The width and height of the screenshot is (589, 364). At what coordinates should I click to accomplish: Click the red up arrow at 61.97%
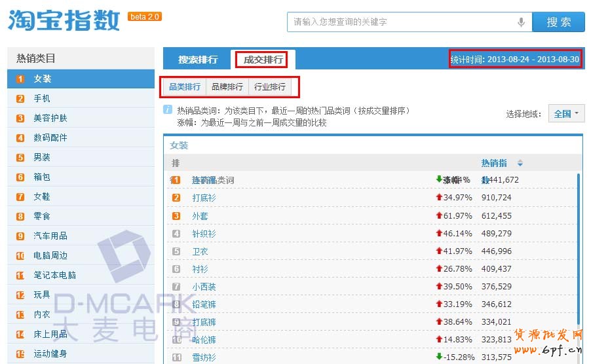[439, 215]
